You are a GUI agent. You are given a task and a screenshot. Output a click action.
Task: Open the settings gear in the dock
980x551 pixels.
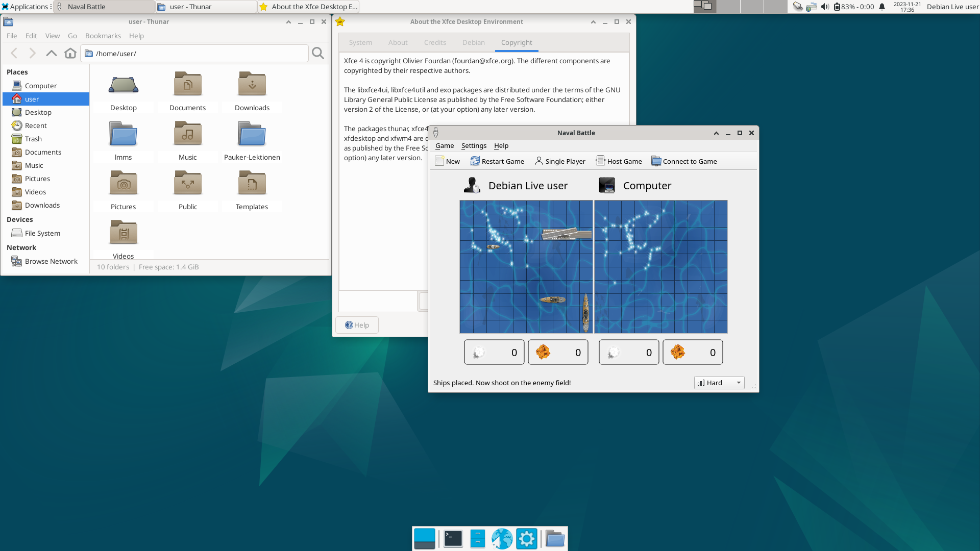pos(527,539)
